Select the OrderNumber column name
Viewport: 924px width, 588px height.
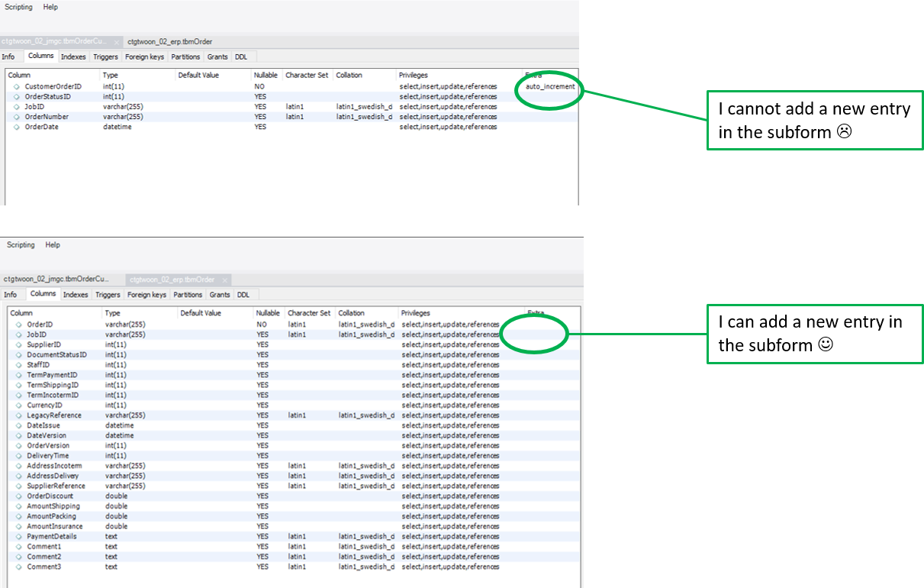click(x=47, y=117)
